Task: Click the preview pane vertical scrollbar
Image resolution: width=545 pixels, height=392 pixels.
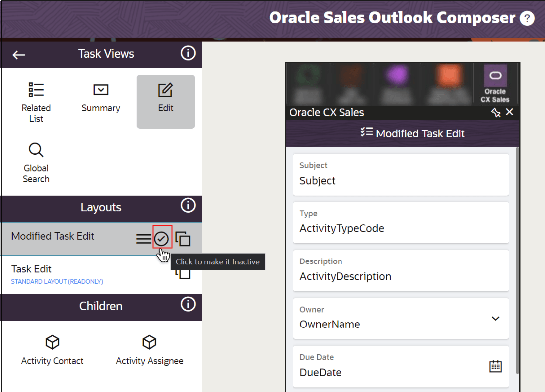Action: click(517, 261)
